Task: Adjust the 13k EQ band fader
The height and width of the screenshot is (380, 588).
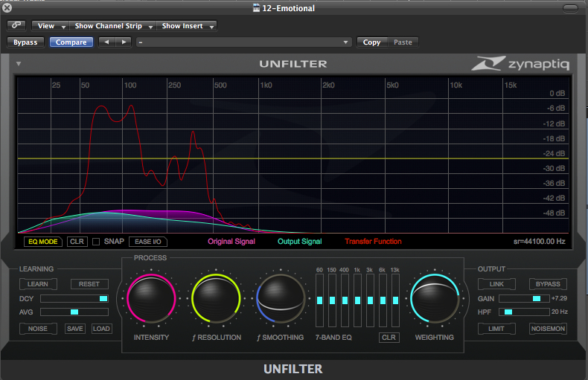Action: pos(396,300)
